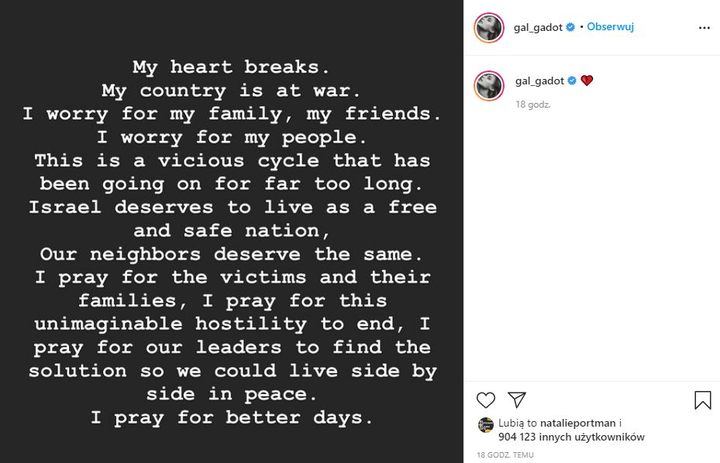Open gal_gadot profile picture in post header
Image resolution: width=720 pixels, height=463 pixels.
coord(488,28)
